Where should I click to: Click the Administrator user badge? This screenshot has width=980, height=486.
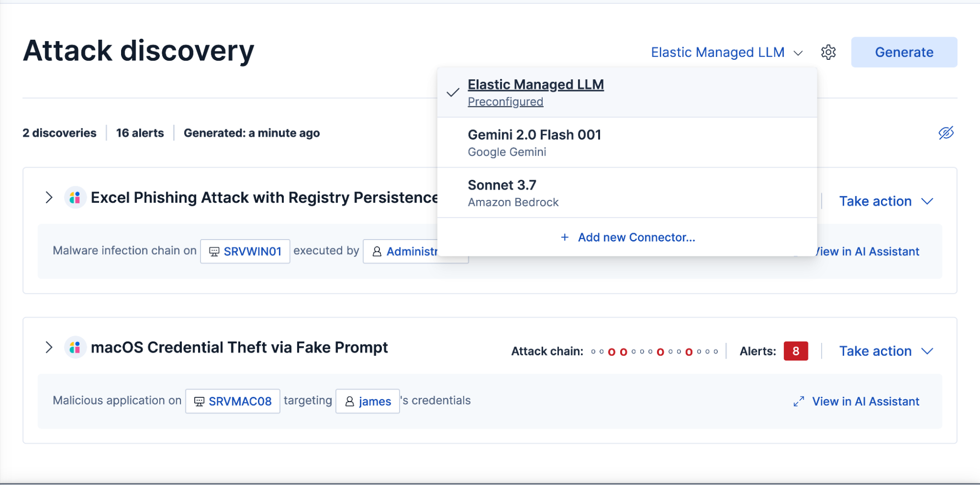tap(401, 251)
